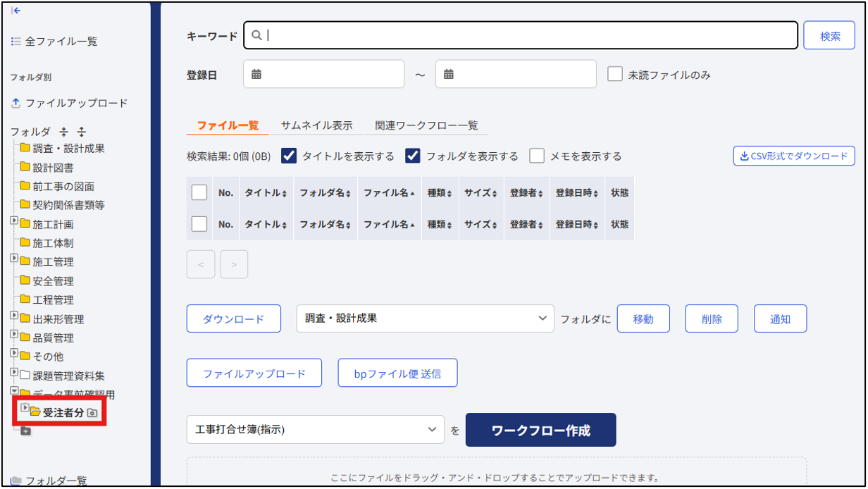Select the 施工体制 folder

(46, 243)
